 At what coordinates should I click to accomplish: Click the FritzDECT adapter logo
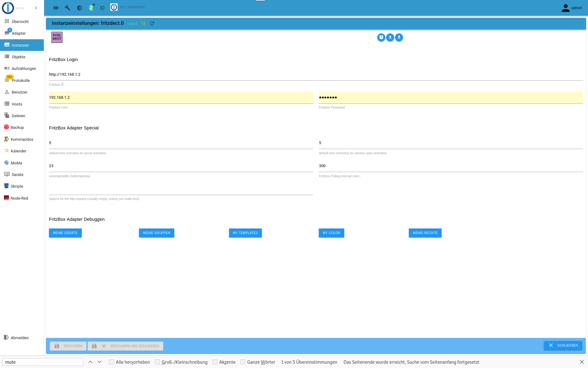tap(57, 37)
